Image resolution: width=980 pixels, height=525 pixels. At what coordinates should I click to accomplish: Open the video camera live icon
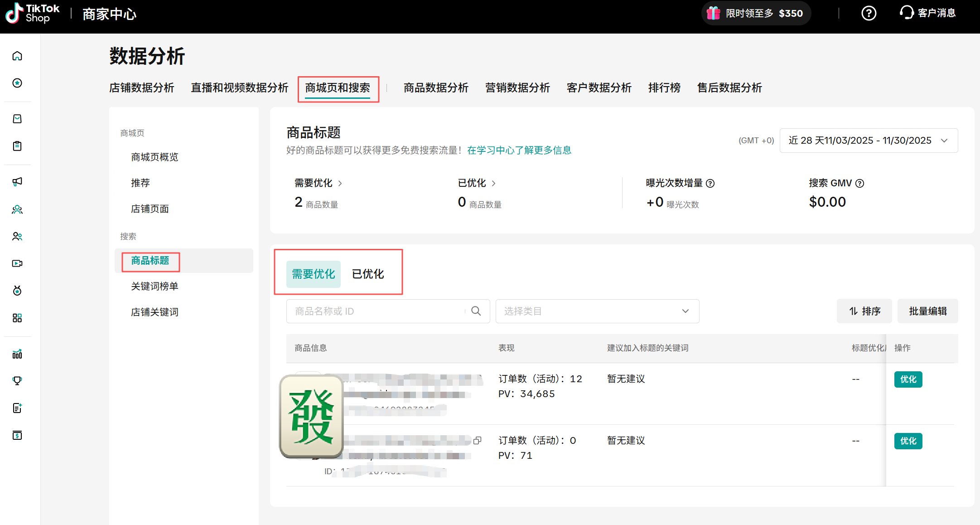[17, 263]
